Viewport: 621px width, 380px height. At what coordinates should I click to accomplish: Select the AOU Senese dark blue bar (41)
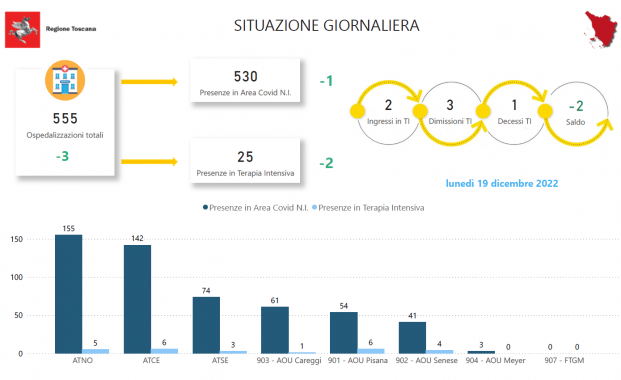[x=412, y=338]
